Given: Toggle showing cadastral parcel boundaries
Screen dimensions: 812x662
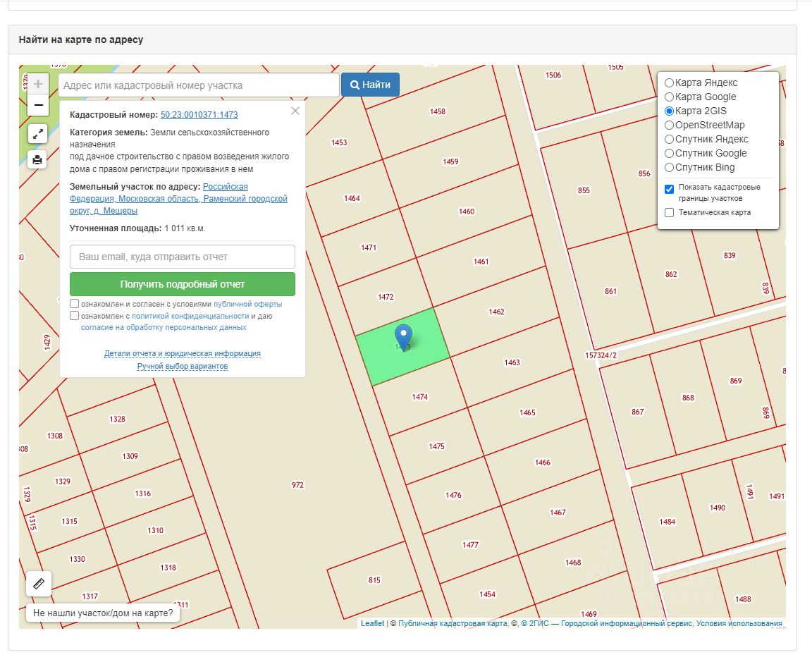Looking at the screenshot, I should point(669,189).
